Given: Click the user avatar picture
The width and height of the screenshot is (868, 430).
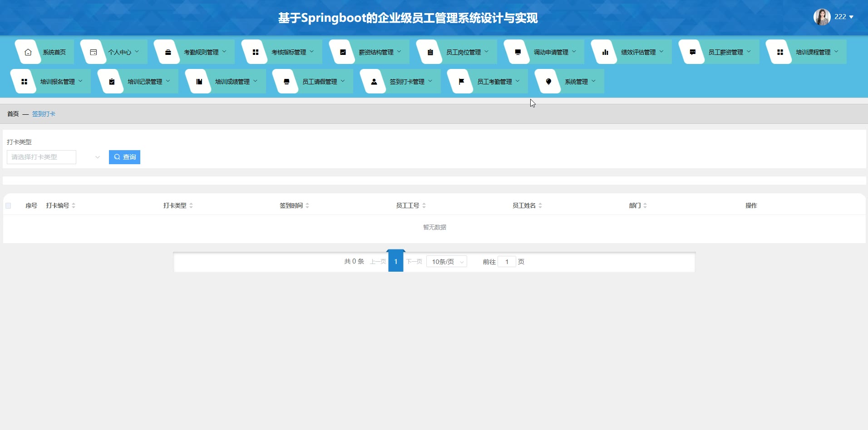Looking at the screenshot, I should pos(822,17).
